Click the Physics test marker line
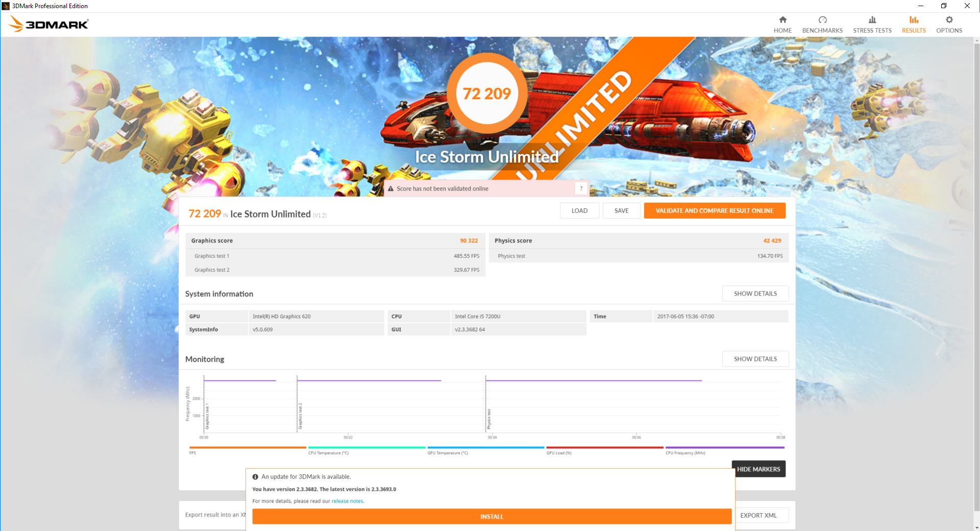The height and width of the screenshot is (531, 980). pyautogui.click(x=486, y=404)
